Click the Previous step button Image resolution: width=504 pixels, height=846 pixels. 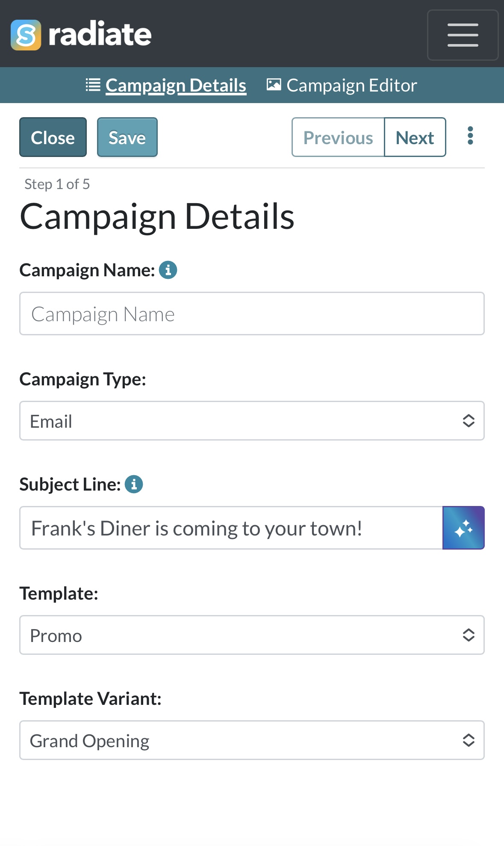338,137
